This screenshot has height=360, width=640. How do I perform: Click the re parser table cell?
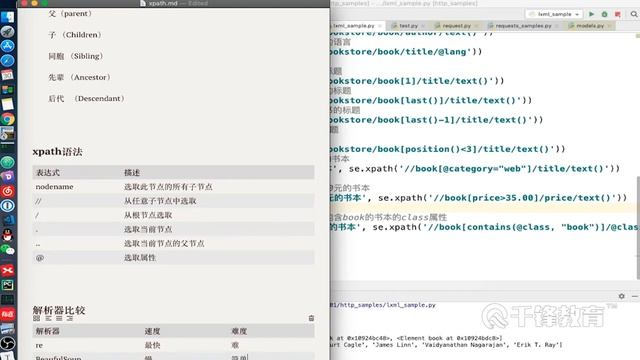[x=39, y=345]
